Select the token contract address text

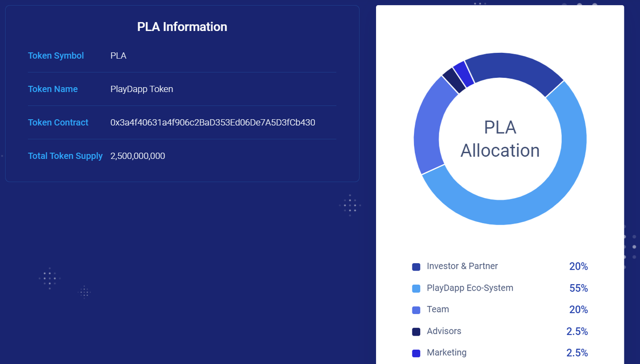(212, 122)
